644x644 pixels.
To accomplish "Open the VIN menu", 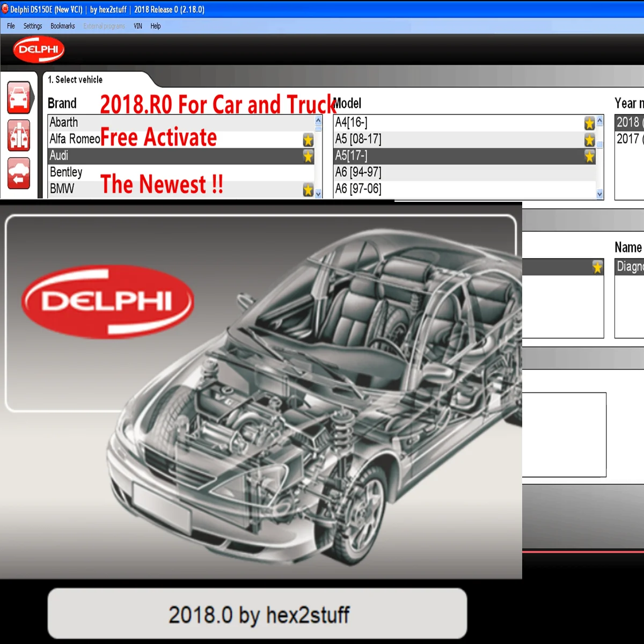I will [x=137, y=26].
